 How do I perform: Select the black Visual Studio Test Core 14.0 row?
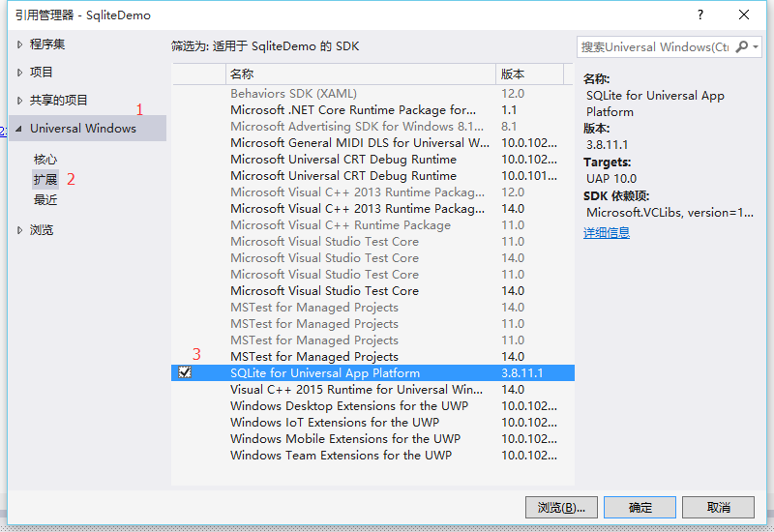372,291
